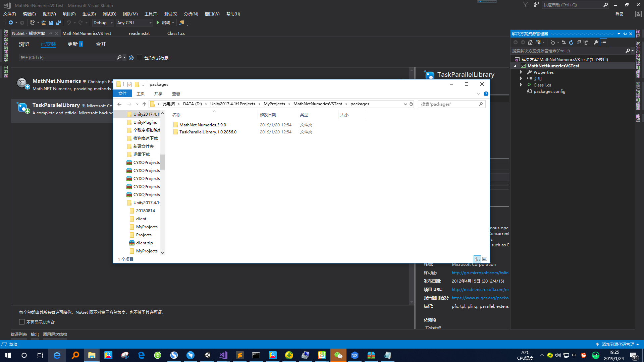Refresh the NuGet package search results
The image size is (644, 362).
coord(131,57)
